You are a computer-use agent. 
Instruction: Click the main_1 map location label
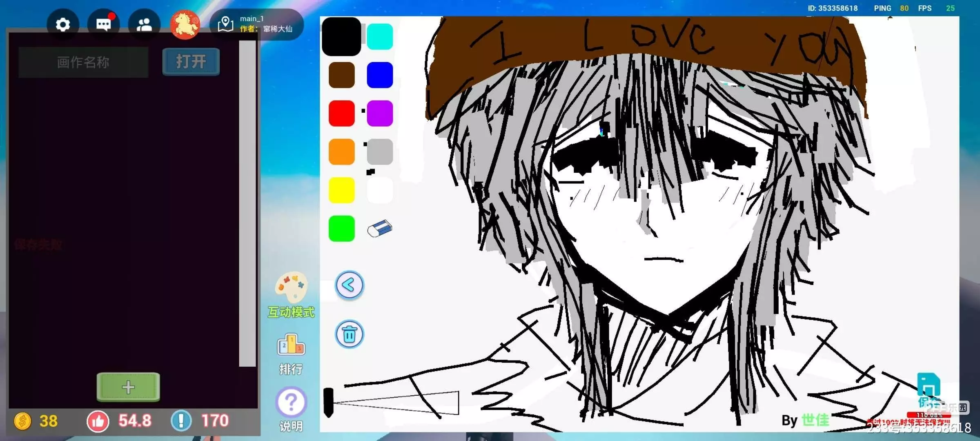(x=256, y=24)
